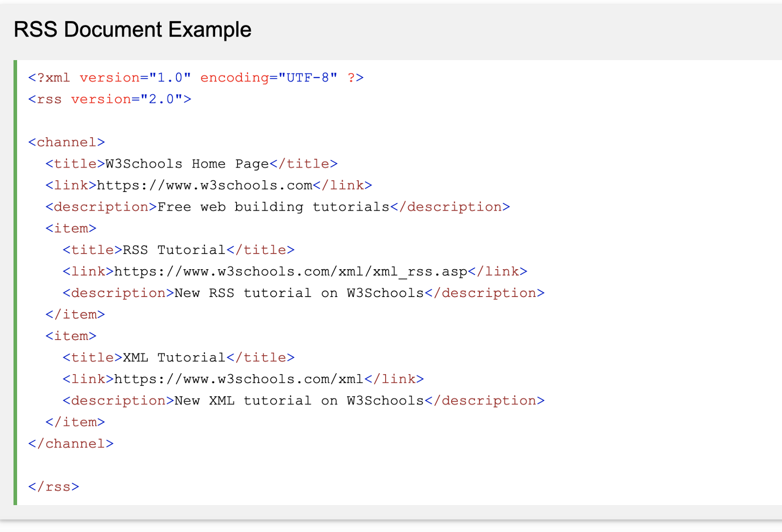Viewport: 782px width, 532px height.
Task: Click the closing </channel> tag
Action: (71, 444)
